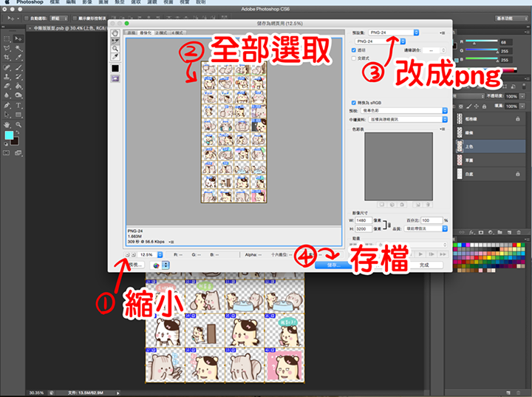The width and height of the screenshot is (532, 397).
Task: Click the cyan foreground color swatch
Action: click(9, 135)
